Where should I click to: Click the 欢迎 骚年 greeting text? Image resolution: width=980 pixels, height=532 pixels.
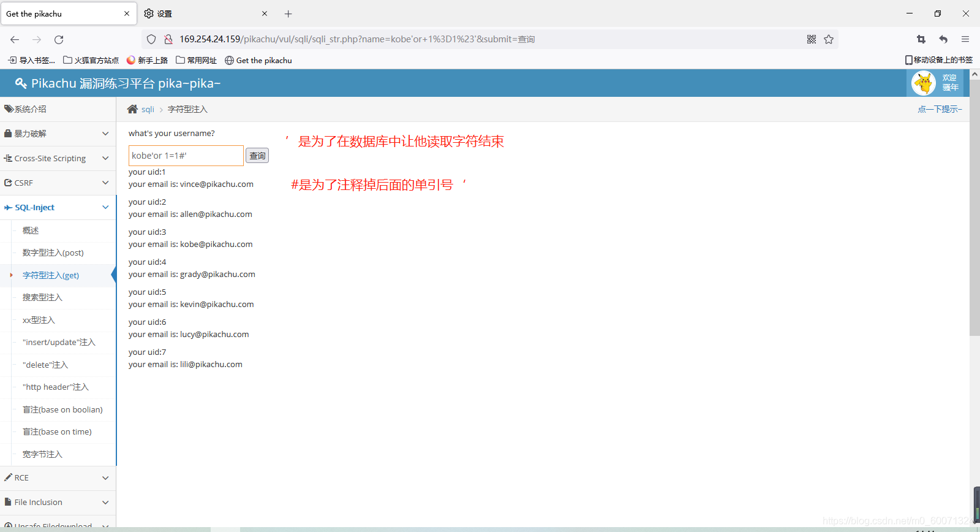pyautogui.click(x=950, y=83)
